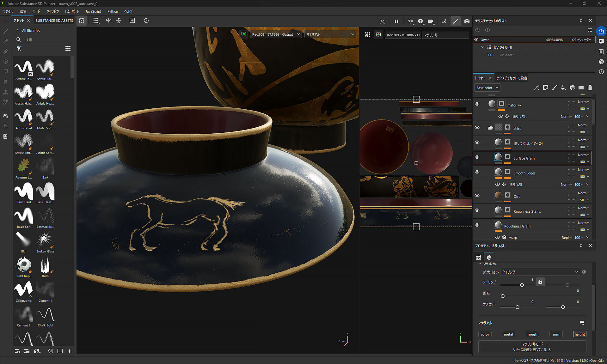Pause rendering with the pause icon

tap(396, 21)
